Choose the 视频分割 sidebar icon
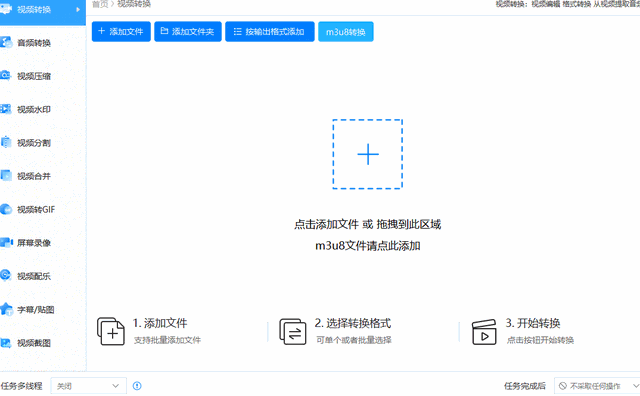This screenshot has width=640, height=396. pyautogui.click(x=6, y=142)
